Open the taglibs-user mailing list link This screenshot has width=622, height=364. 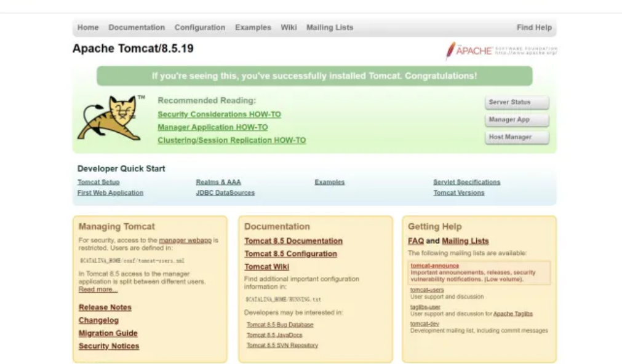coord(425,307)
